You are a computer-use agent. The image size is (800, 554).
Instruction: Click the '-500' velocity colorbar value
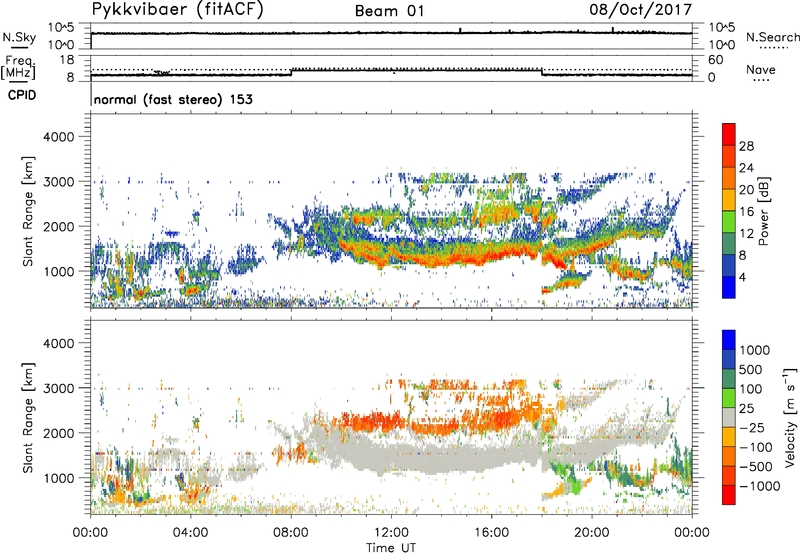click(x=756, y=467)
